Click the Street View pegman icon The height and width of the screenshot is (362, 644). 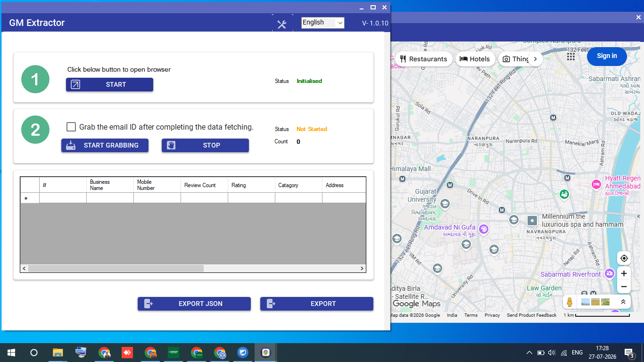570,302
